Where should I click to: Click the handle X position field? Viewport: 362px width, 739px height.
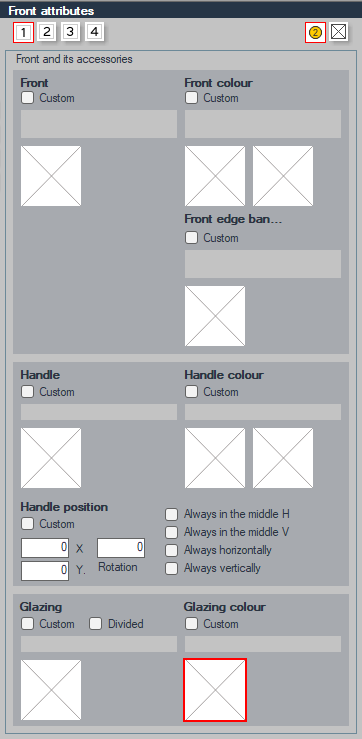tap(45, 548)
